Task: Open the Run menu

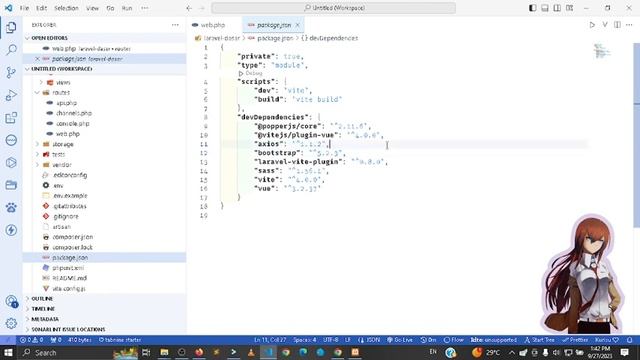Action: tap(127, 8)
